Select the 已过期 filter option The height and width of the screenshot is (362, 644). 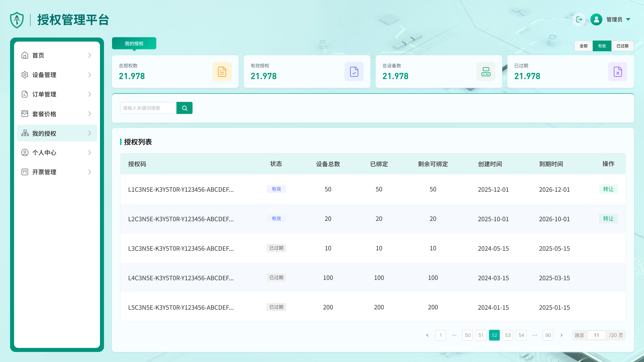pyautogui.click(x=622, y=46)
